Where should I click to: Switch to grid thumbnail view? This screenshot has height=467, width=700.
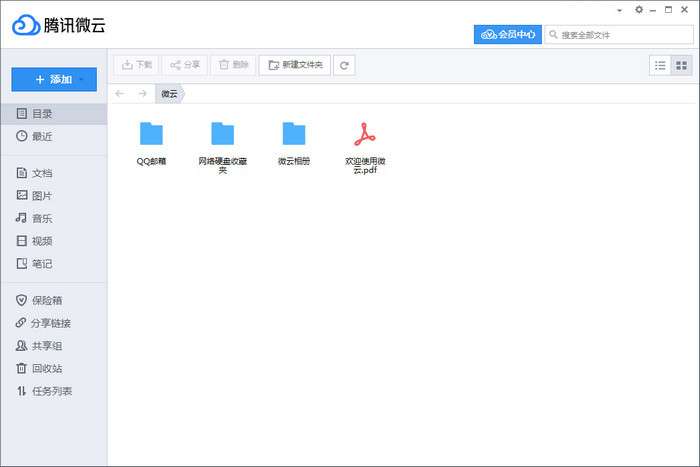point(682,65)
